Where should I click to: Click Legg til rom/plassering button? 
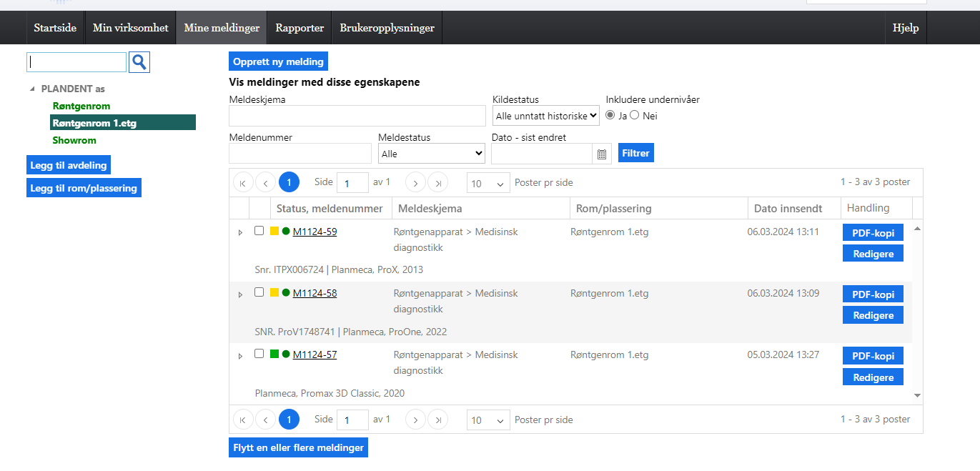[84, 188]
